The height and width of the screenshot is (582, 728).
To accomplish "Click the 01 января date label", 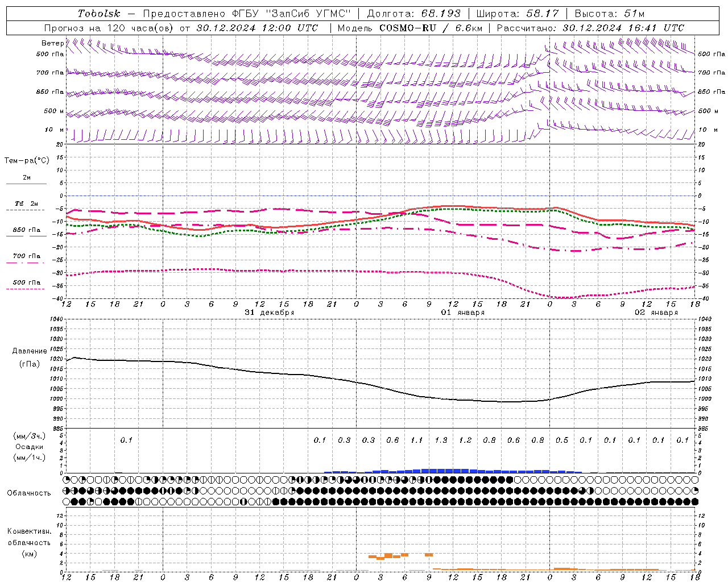I will click(463, 313).
